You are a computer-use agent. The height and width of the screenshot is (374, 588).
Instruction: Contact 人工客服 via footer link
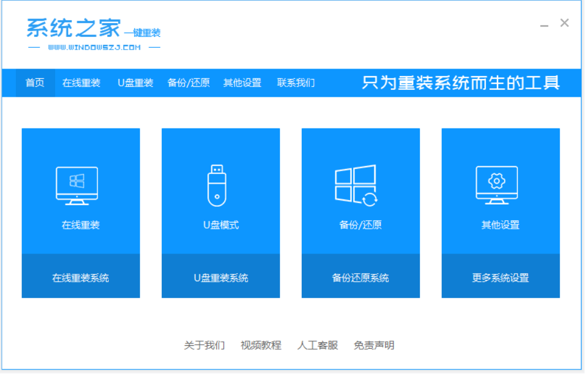point(318,346)
